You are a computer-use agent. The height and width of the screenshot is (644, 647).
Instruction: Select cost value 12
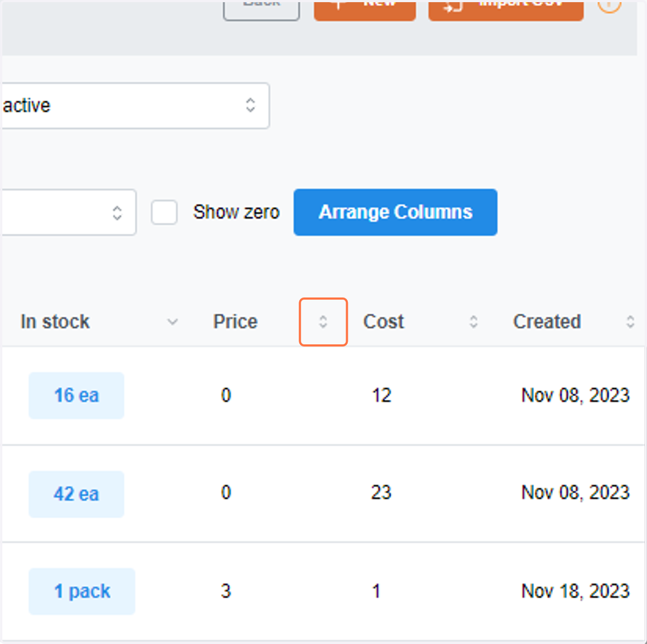pos(381,395)
